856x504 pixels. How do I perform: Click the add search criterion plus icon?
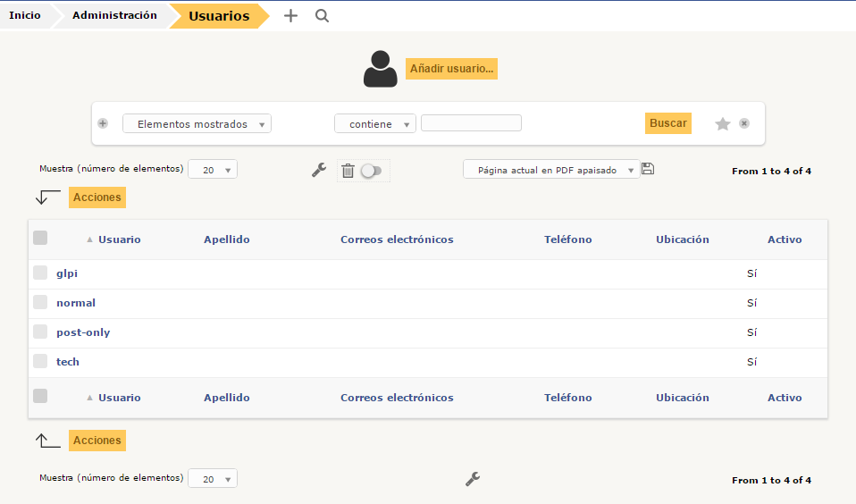coord(103,123)
